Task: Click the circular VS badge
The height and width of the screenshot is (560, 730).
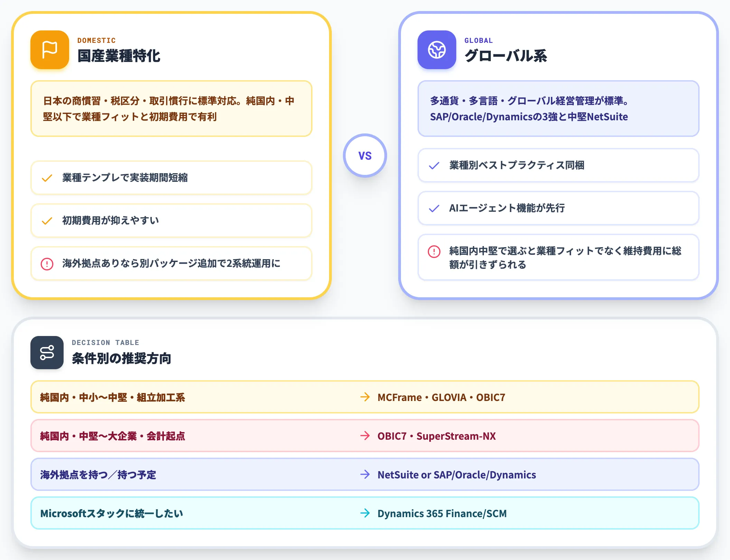Action: (365, 156)
